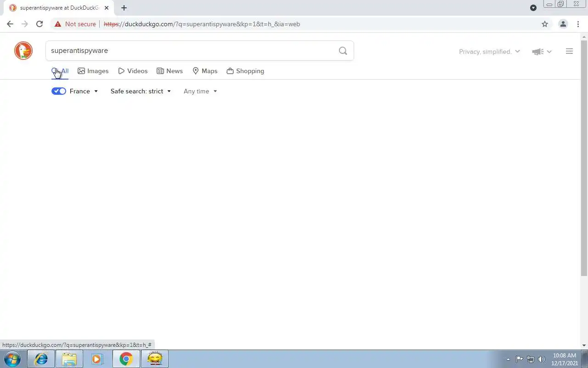
Task: Open the media player taskbar icon
Action: (x=97, y=359)
